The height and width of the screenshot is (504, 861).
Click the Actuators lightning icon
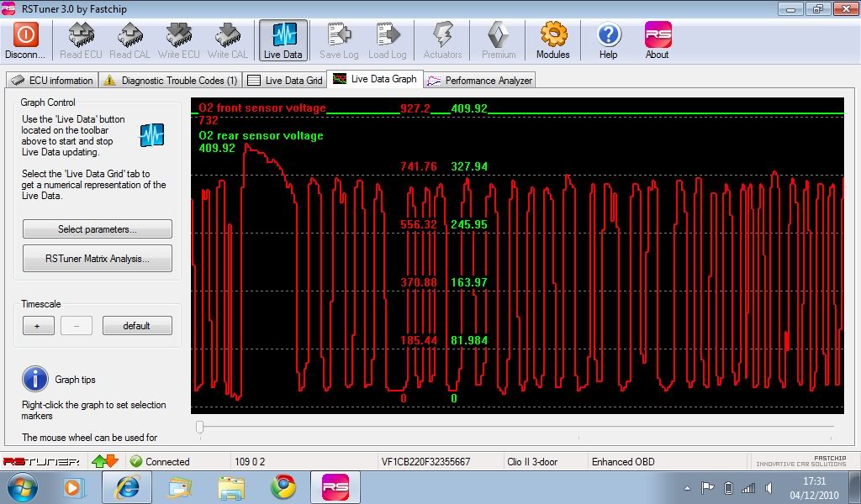point(442,39)
